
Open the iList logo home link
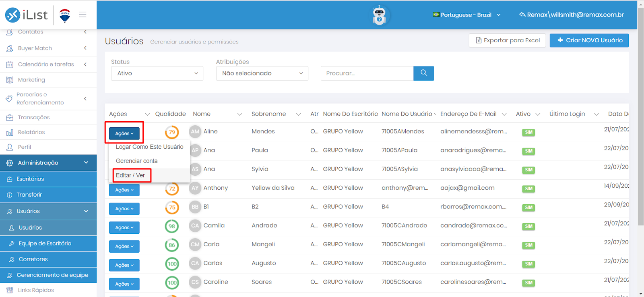point(27,15)
